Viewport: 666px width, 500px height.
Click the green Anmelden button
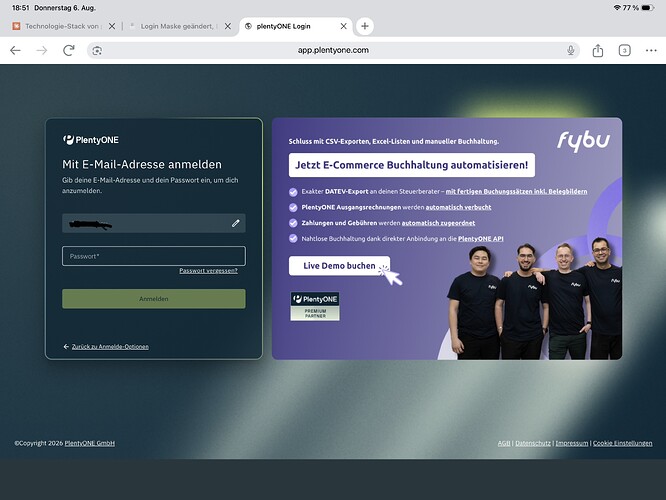coord(154,299)
